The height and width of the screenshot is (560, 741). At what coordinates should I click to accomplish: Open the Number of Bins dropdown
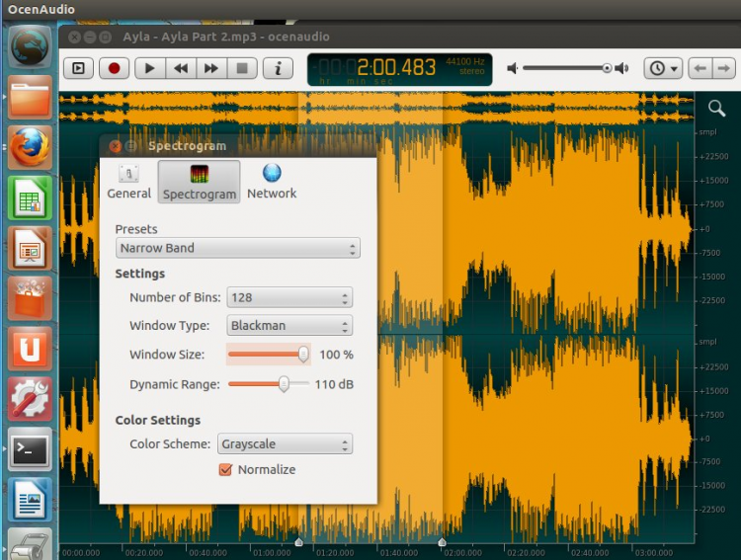[x=288, y=297]
